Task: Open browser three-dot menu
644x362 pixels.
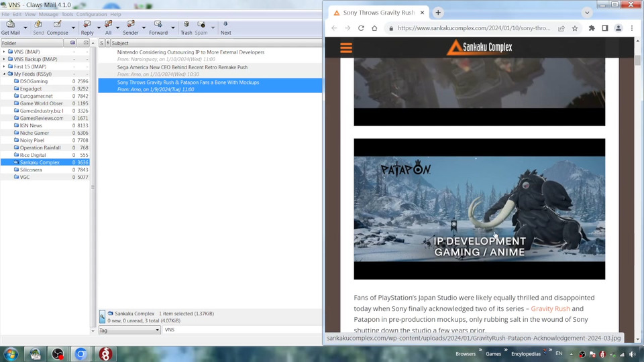Action: [632, 28]
